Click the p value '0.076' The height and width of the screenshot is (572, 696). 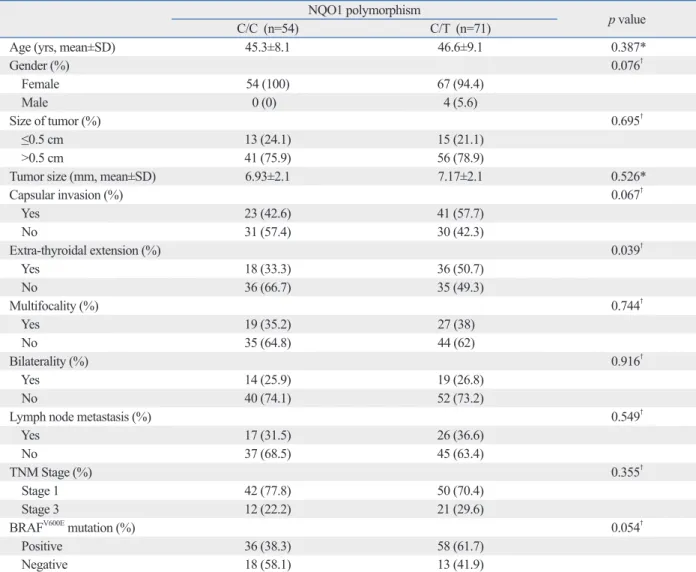627,66
